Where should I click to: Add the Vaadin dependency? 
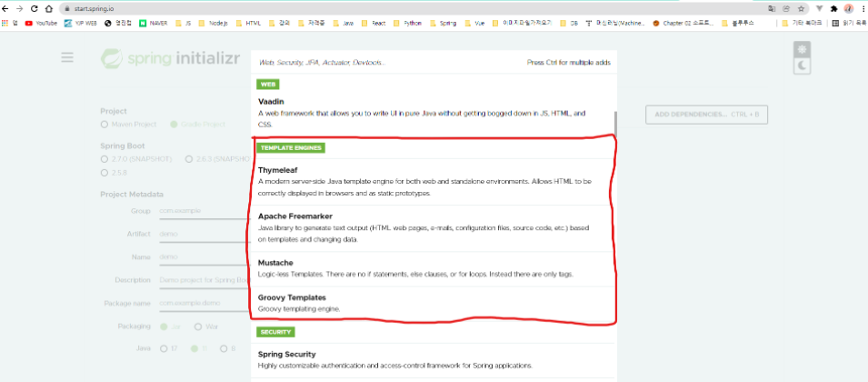pos(433,113)
